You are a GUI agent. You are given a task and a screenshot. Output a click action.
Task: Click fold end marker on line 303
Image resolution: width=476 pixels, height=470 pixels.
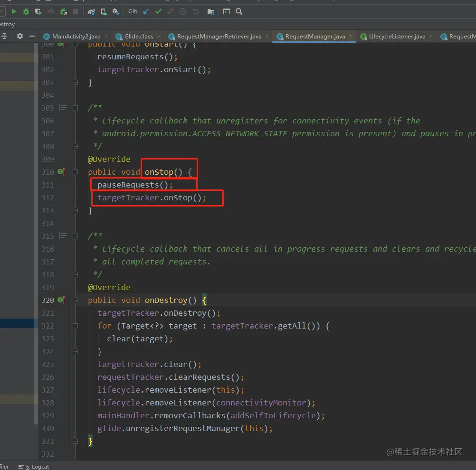tap(75, 82)
